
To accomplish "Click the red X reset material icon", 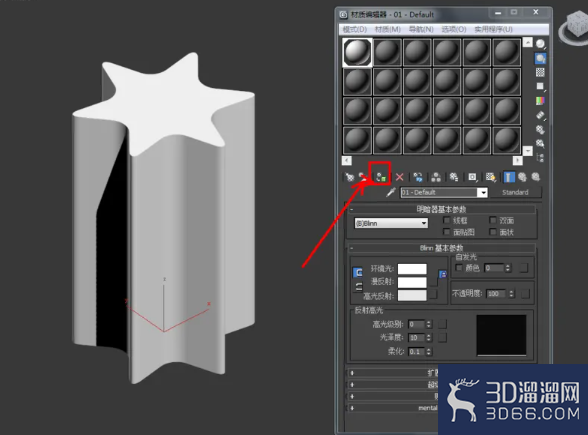I will (399, 177).
